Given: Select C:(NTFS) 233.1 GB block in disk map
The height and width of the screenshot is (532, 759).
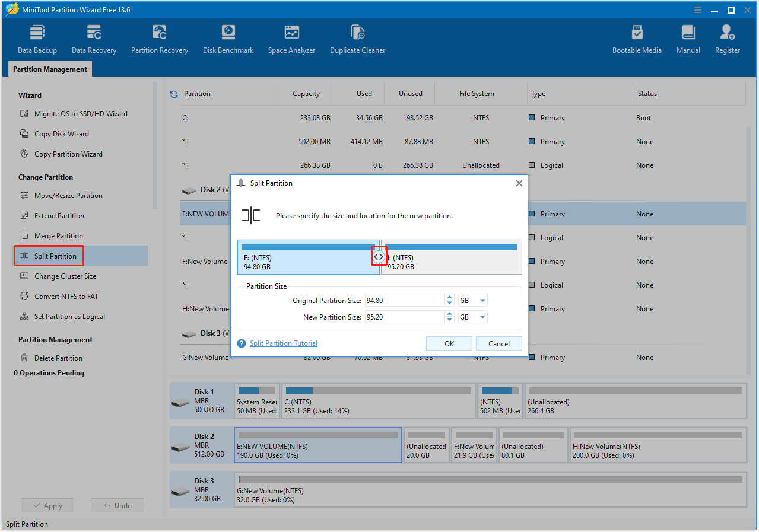Looking at the screenshot, I should [378, 401].
